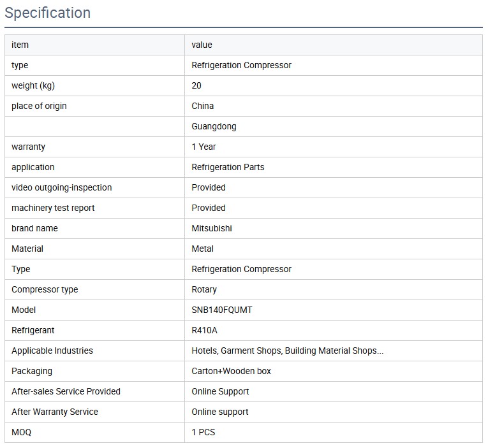
Task: Select the weight value '20'
Action: (196, 85)
